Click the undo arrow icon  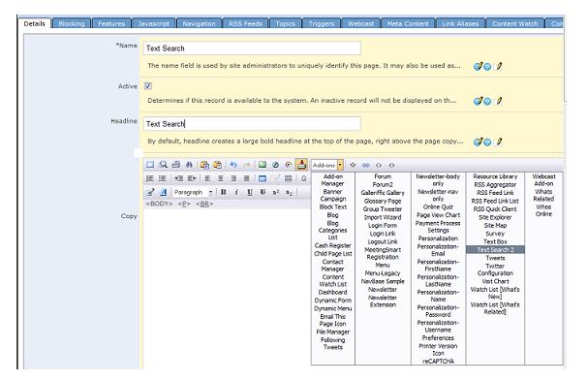point(233,165)
